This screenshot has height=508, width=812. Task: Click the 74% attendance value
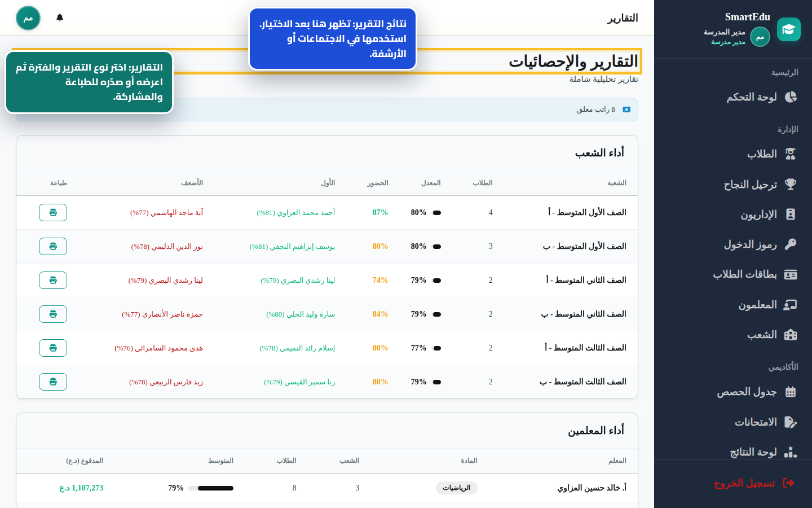tap(380, 281)
